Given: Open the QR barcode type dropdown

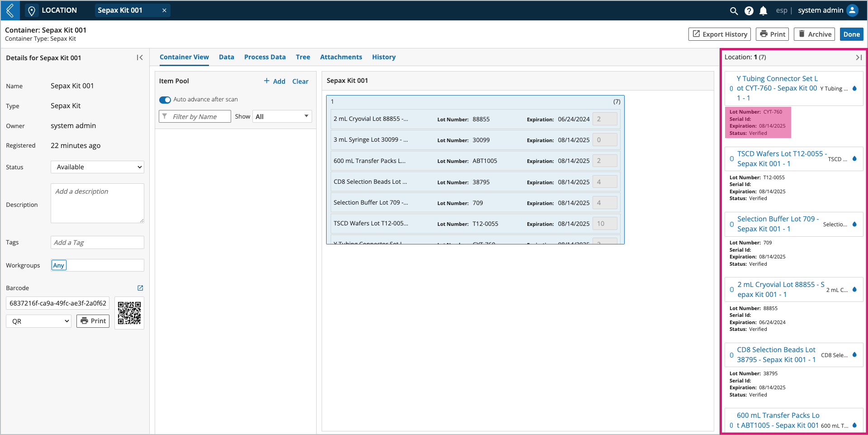Looking at the screenshot, I should [x=38, y=321].
